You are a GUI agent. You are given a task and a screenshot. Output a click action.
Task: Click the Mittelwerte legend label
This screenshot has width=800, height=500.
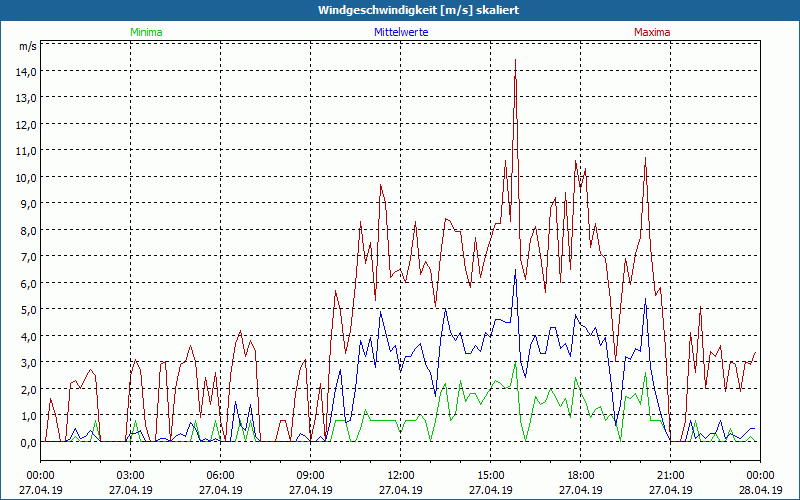coord(401,32)
